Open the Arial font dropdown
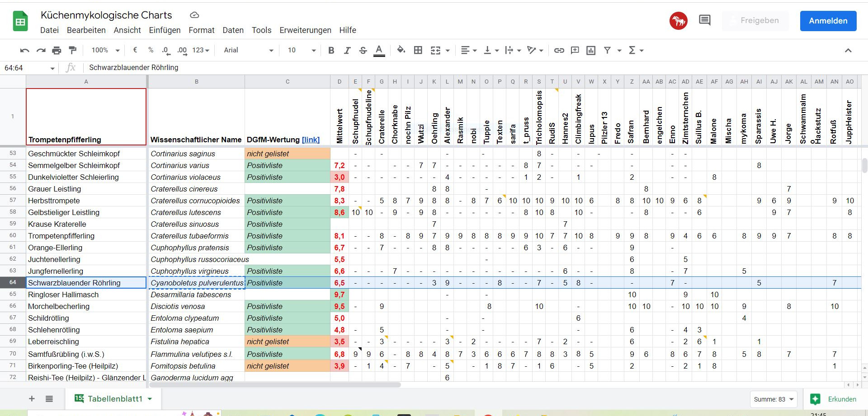This screenshot has width=868, height=416. 248,50
